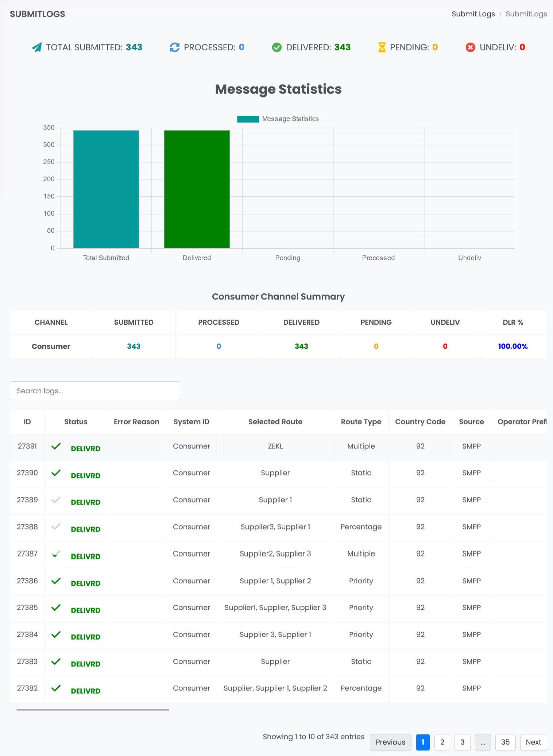This screenshot has height=756, width=553.
Task: Click the checkmark icon for log 27386
Action: pyautogui.click(x=56, y=581)
